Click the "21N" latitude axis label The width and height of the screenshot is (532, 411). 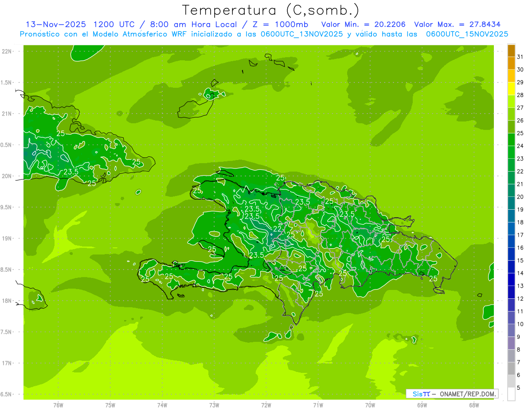tap(6, 114)
